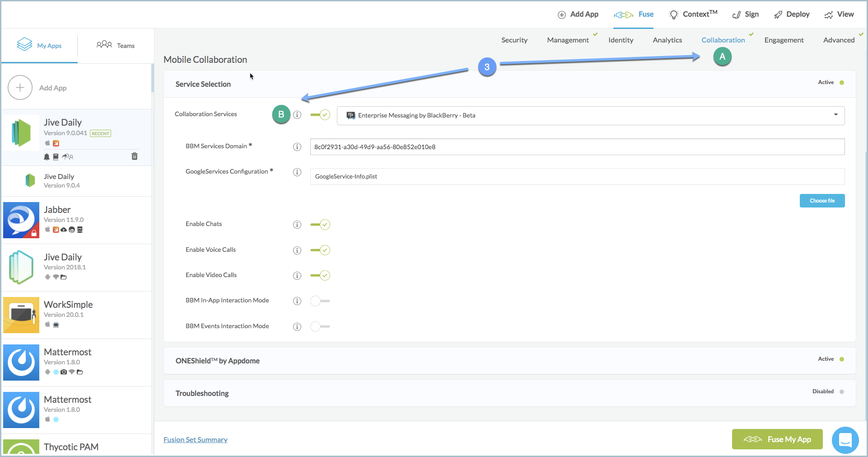Screen dimensions: 868x457
Task: Toggle Enable Voice Calls switch
Action: point(320,250)
